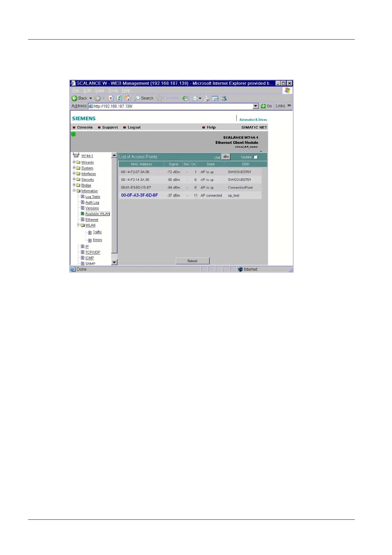Screen dimensions: 392x555
Task: Click the System folder icon
Action: [78, 168]
